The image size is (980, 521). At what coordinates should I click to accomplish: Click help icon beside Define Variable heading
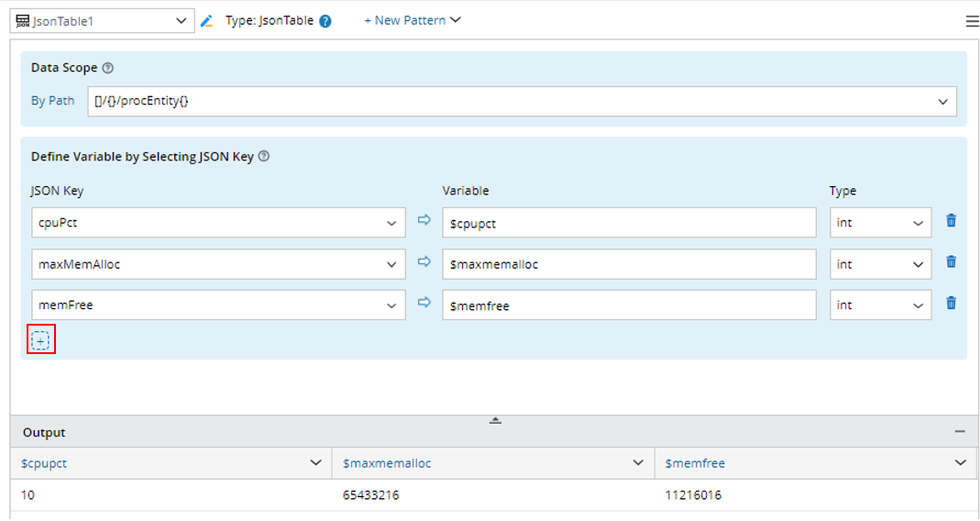coord(264,157)
